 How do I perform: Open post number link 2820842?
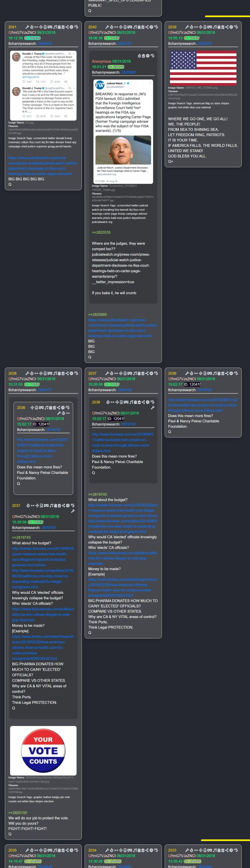tap(45, 44)
